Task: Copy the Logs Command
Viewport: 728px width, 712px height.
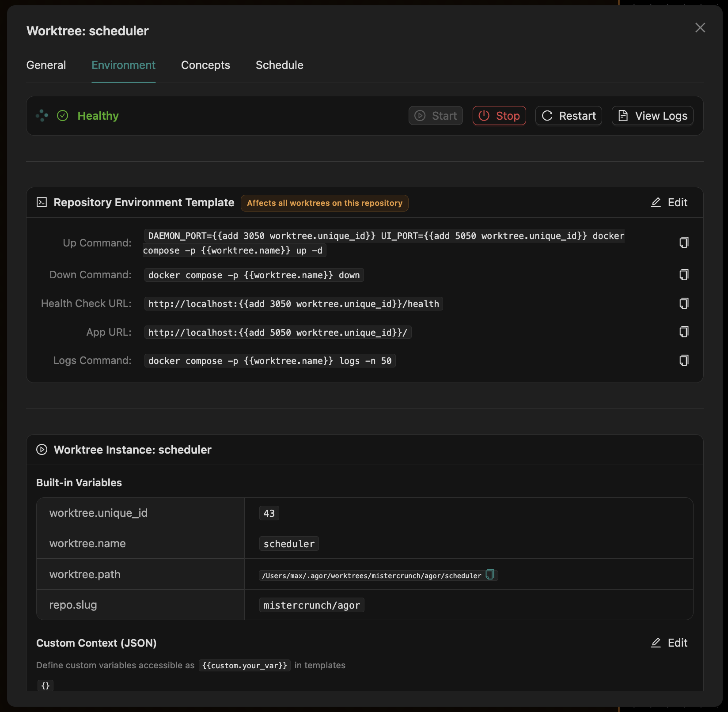Action: coord(683,360)
